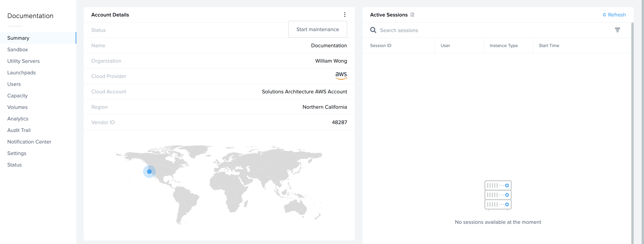Open the Notification Center section

click(x=29, y=142)
